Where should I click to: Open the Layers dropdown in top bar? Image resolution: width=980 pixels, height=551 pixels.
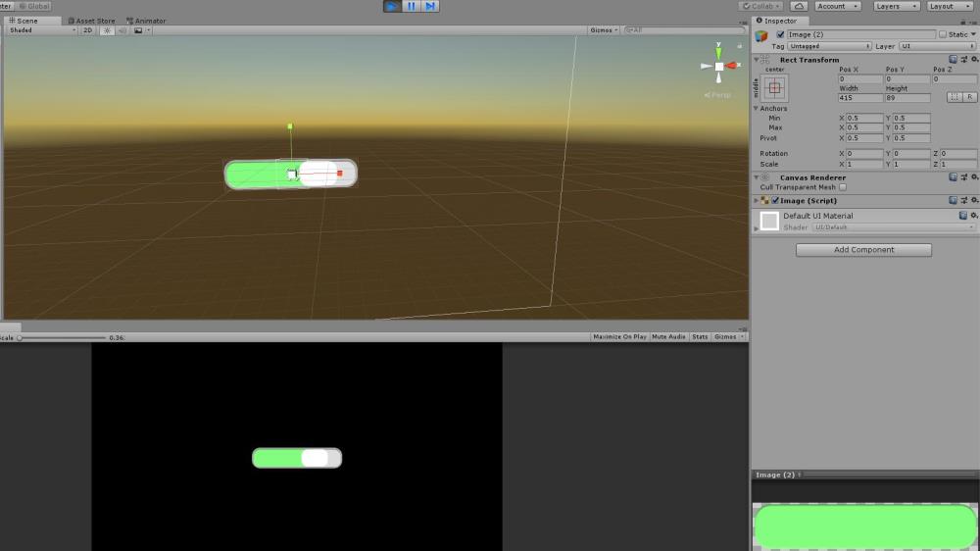tap(896, 6)
